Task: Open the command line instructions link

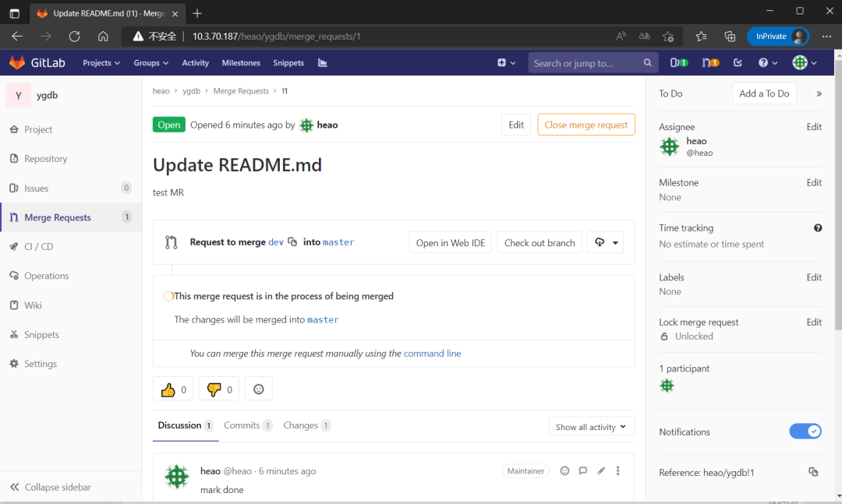Action: [432, 354]
